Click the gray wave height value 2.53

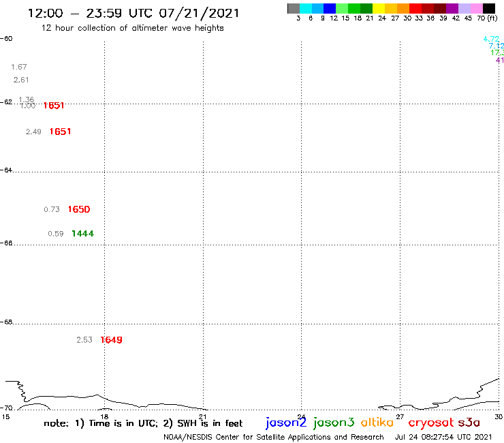point(84,340)
